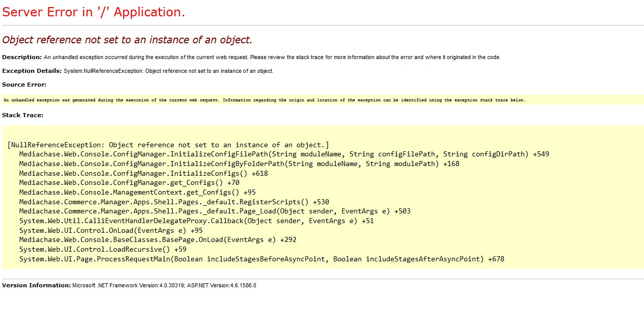This screenshot has width=644, height=324.
Task: Click the 'Exception Details:' label
Action: (32, 71)
